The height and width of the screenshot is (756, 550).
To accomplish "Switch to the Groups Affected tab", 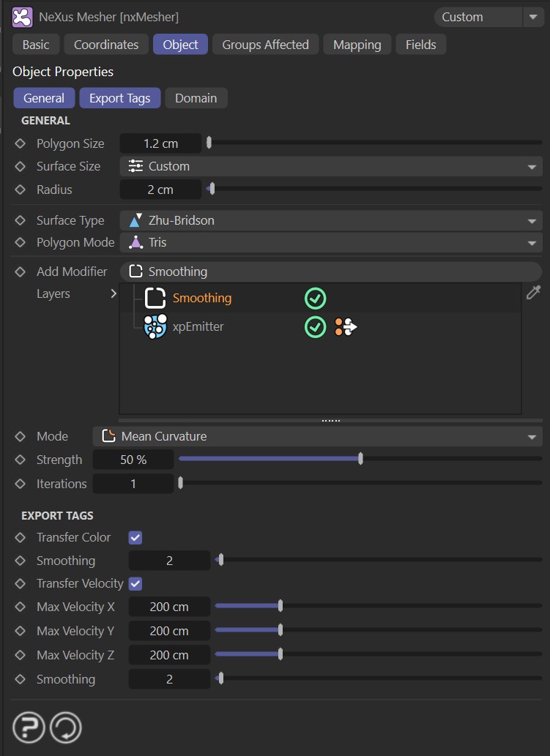I will (265, 45).
